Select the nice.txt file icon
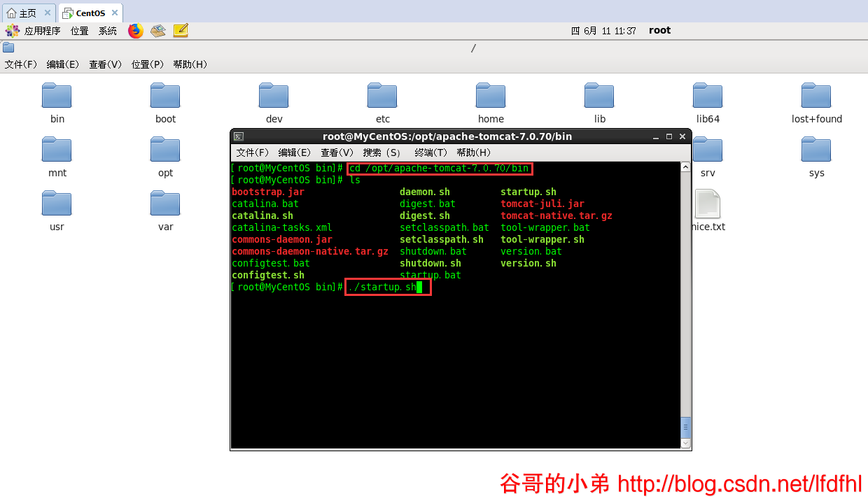Viewport: 868px width, 503px height. [708, 204]
